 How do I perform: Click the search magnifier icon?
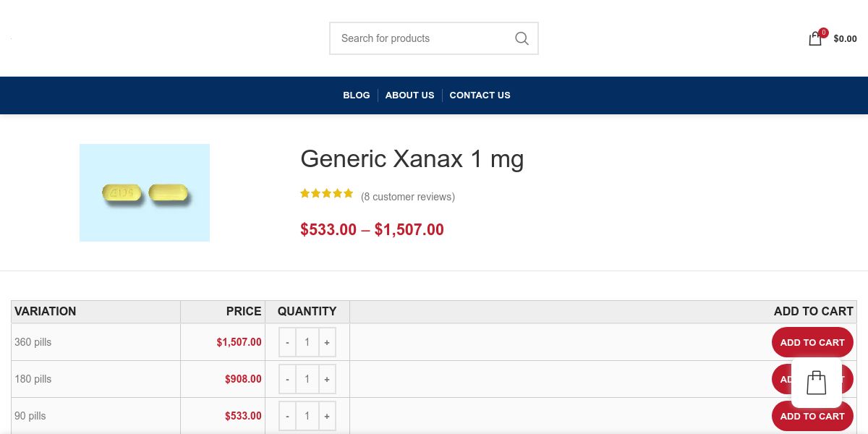point(522,38)
